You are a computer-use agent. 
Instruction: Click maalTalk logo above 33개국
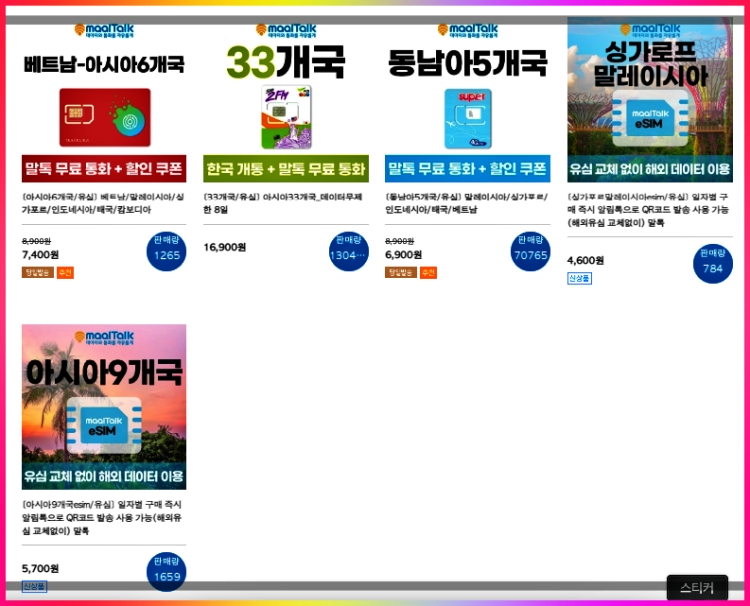tap(286, 31)
